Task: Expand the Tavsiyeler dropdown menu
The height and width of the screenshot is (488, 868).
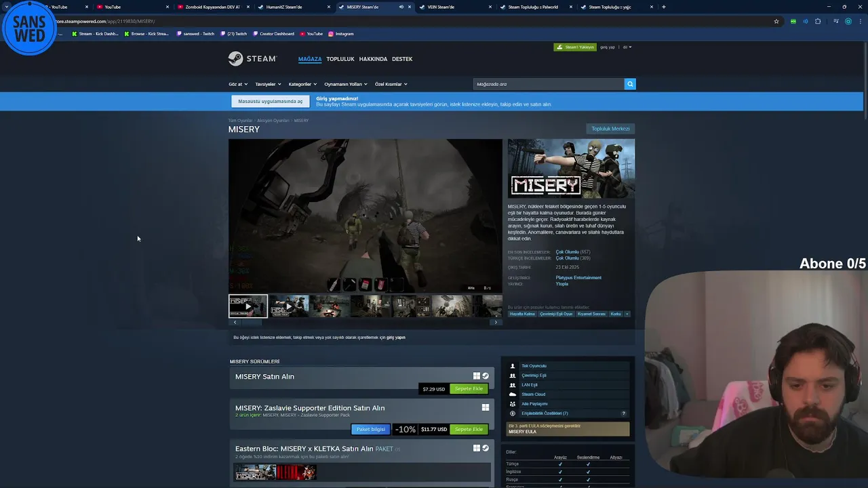Action: coord(268,84)
